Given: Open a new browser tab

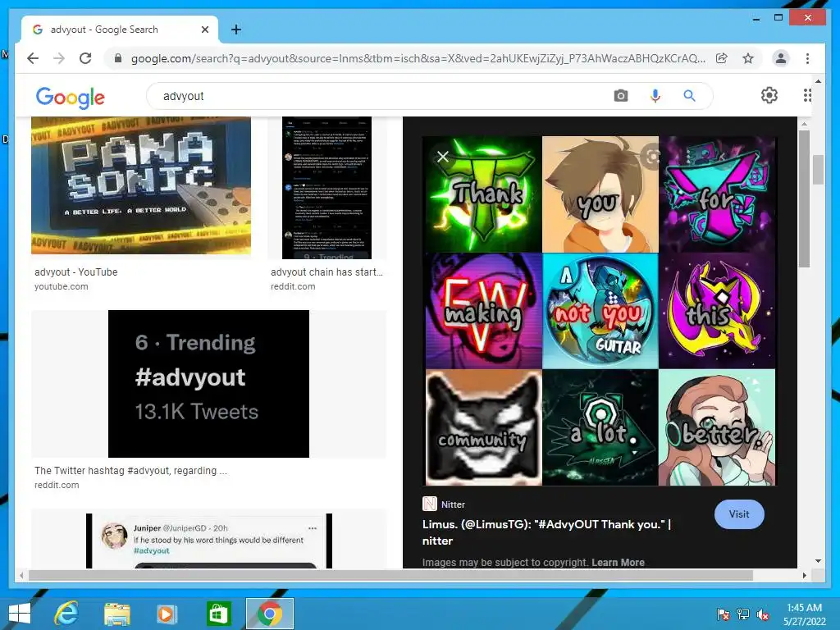Looking at the screenshot, I should 235,30.
